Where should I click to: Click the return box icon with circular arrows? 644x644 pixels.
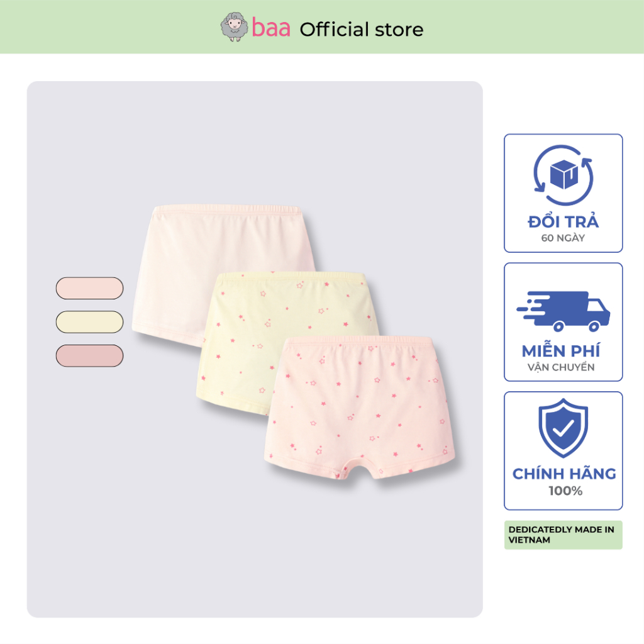(x=563, y=175)
